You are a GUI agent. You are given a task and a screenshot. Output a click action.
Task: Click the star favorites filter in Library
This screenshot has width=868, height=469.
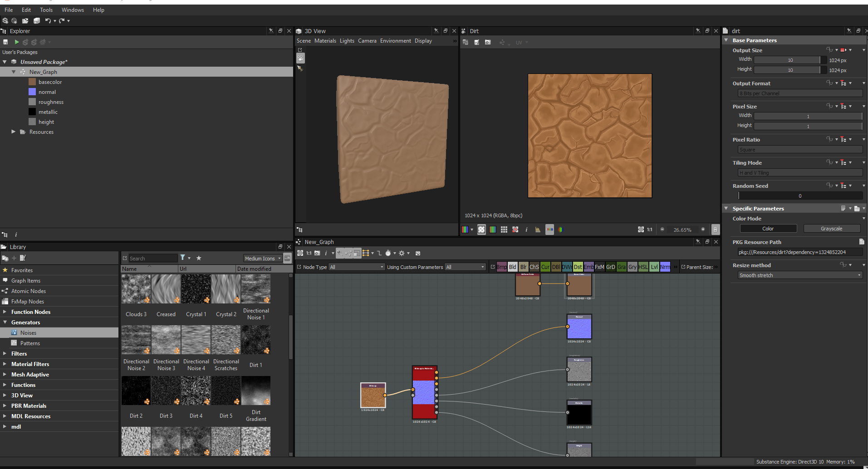[x=199, y=258]
